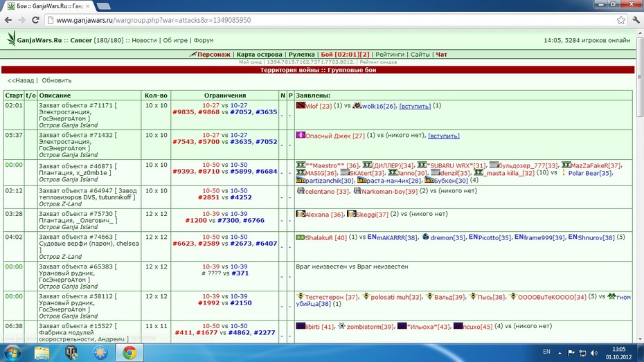The height and width of the screenshot is (362, 644).
Task: Open Windows Explorer folder in taskbar
Action: coord(42,352)
